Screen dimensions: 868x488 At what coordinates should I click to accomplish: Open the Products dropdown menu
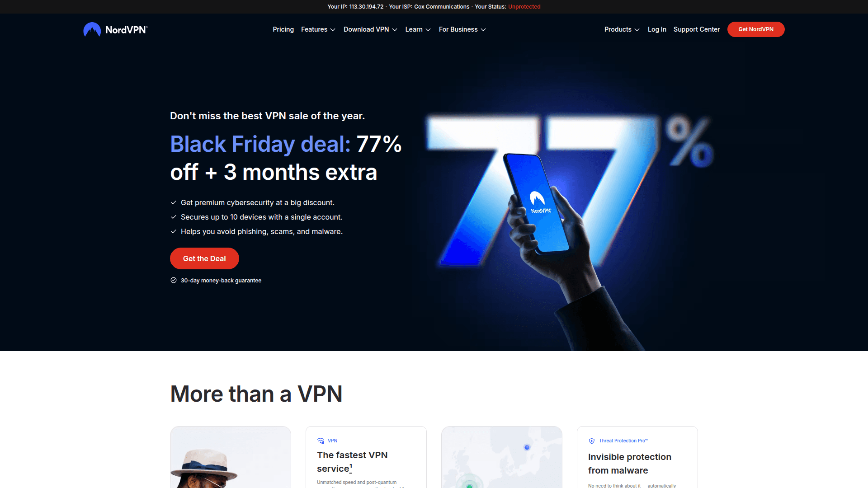coord(622,29)
